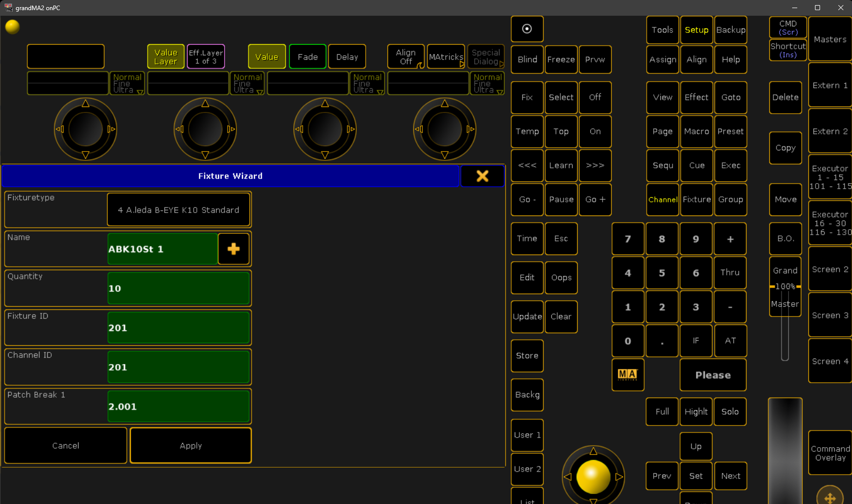Expand second encoder Normal/Fine/Ultra resolution selector
The image size is (852, 504).
[247, 83]
